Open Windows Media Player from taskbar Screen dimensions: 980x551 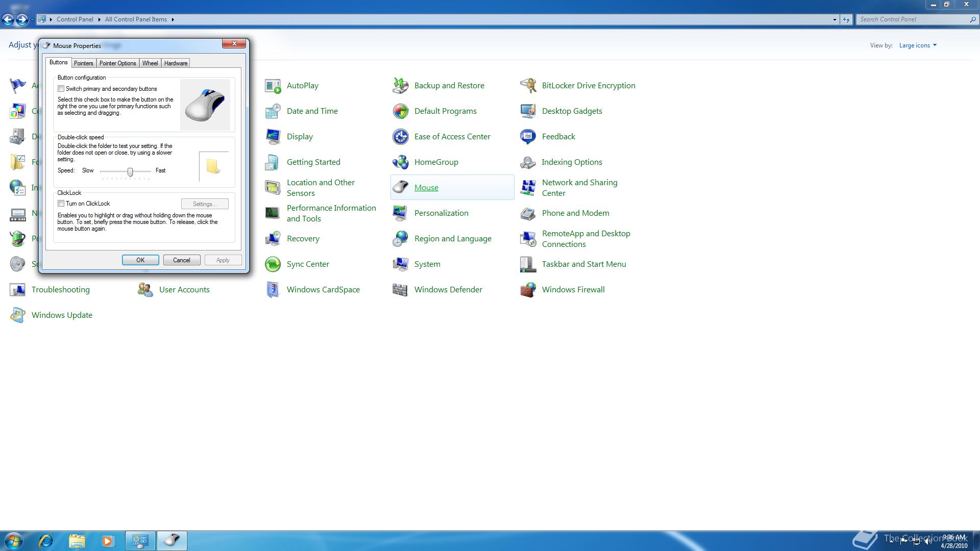pyautogui.click(x=107, y=541)
